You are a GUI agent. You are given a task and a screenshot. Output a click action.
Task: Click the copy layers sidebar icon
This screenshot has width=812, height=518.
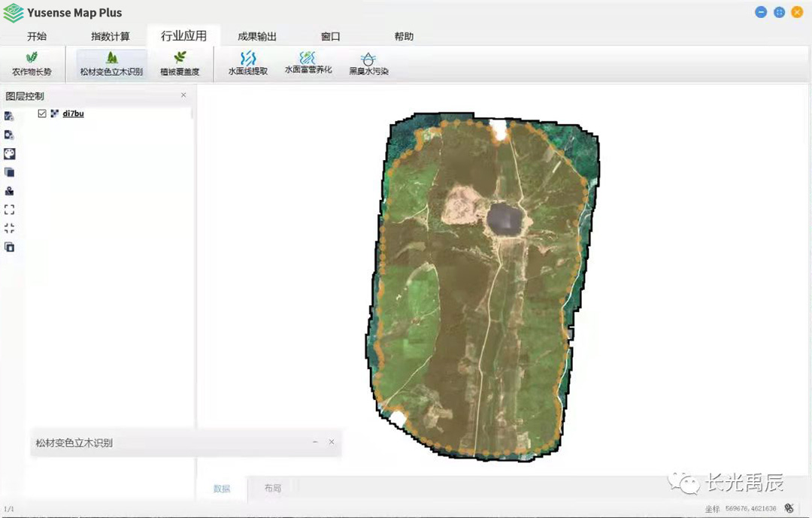point(9,247)
